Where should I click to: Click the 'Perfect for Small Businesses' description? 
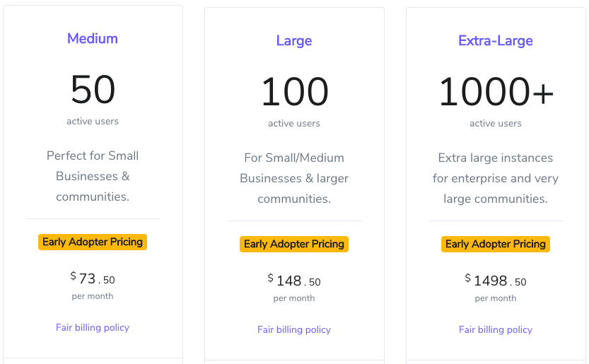(93, 176)
